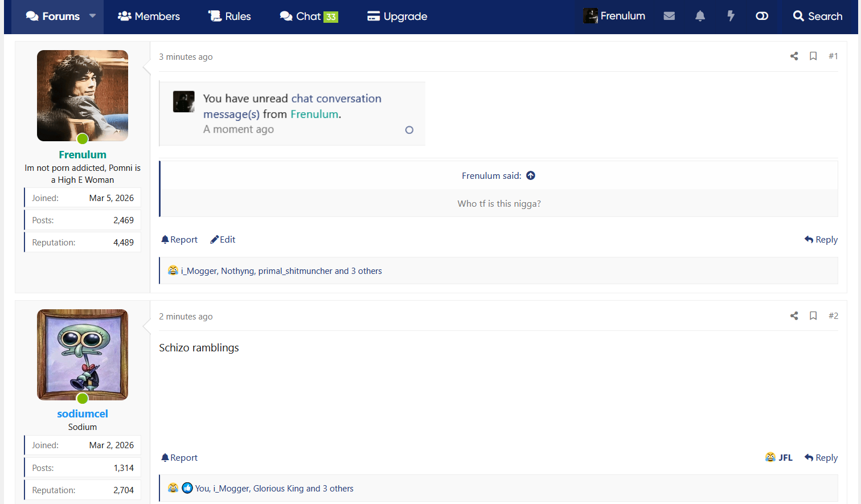Open Chat with 33 unread

pyautogui.click(x=309, y=17)
